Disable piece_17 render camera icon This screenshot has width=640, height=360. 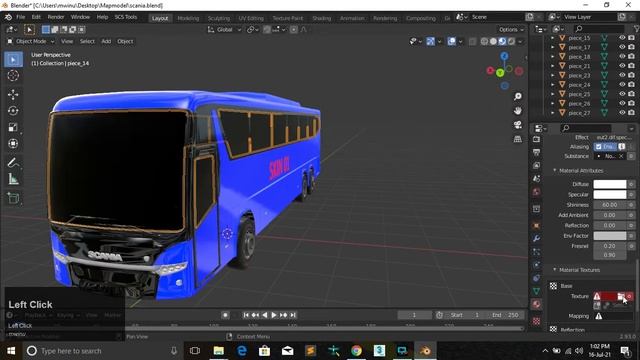point(631,47)
